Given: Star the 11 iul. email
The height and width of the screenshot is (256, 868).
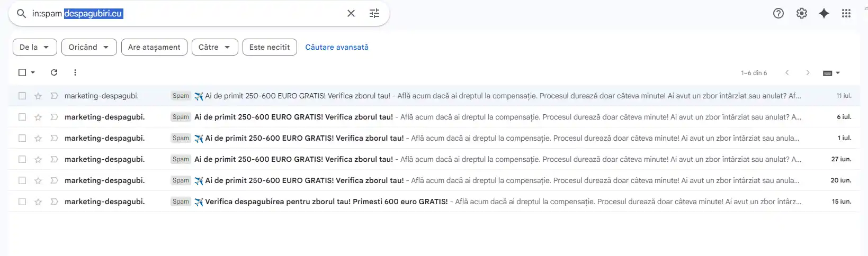Looking at the screenshot, I should 38,96.
